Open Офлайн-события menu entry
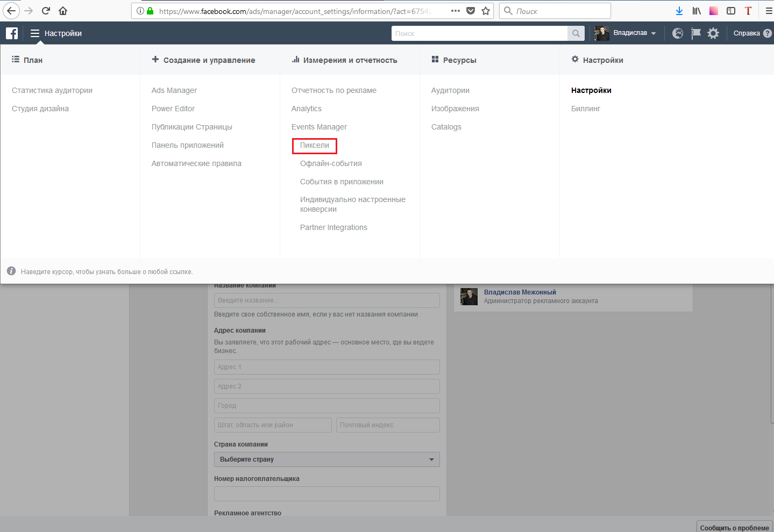The width and height of the screenshot is (774, 532). (331, 163)
